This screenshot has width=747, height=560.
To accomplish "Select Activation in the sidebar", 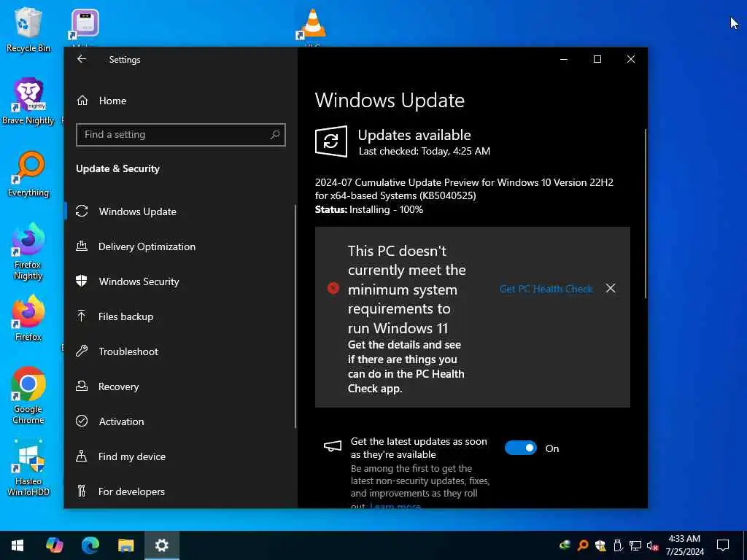I will point(179,421).
